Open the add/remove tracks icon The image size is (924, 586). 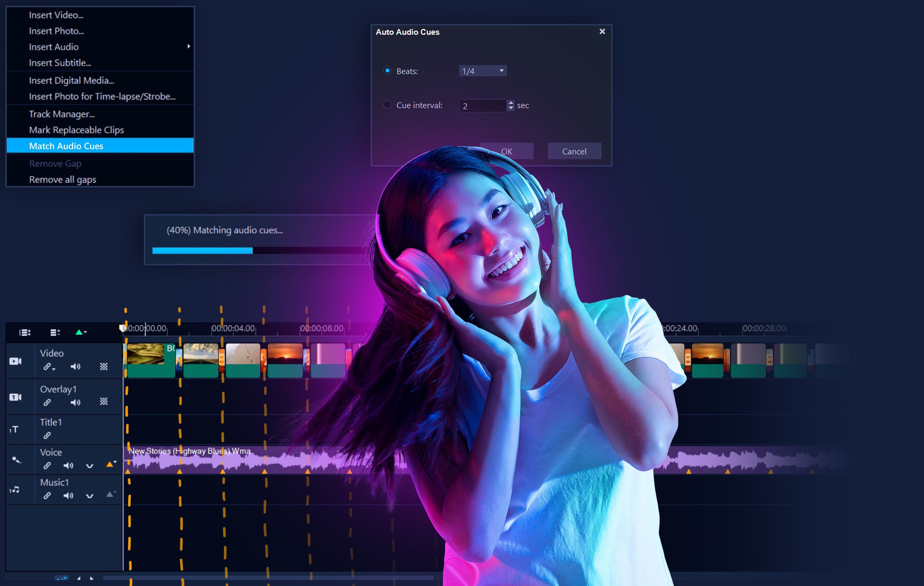point(55,332)
